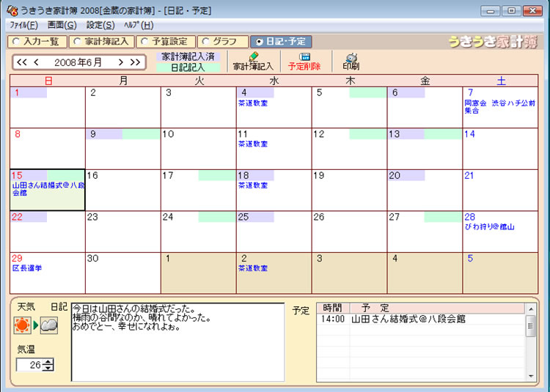Click the 家計簿記入 pencil icon
550x392 pixels.
pos(253,56)
